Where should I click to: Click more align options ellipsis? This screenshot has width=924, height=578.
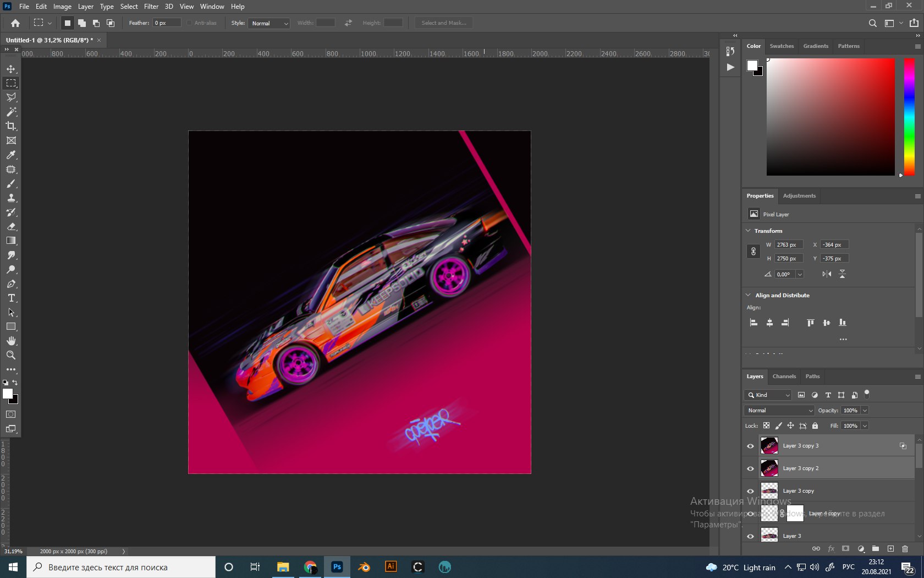843,339
